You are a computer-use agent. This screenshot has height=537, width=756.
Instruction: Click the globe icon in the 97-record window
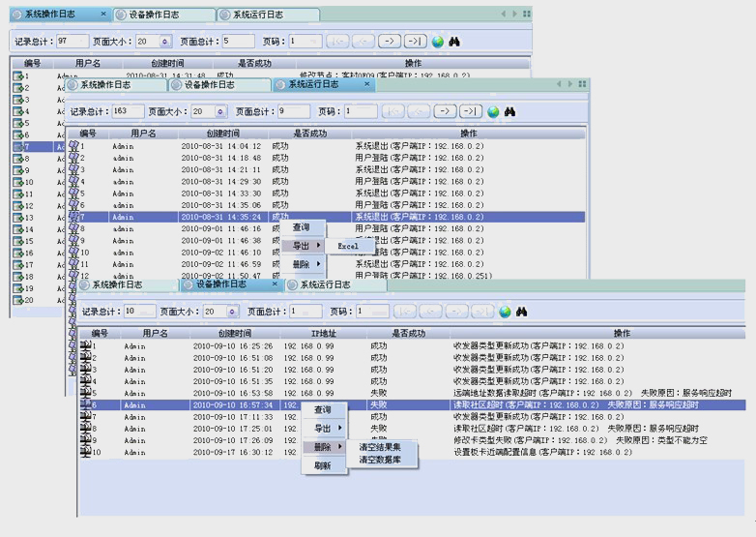coord(437,42)
